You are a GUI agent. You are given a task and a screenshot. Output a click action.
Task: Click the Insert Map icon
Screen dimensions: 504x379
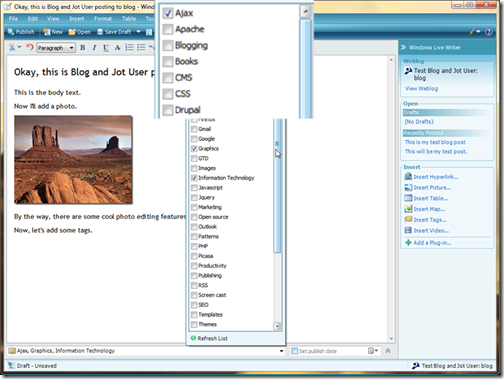tap(408, 209)
